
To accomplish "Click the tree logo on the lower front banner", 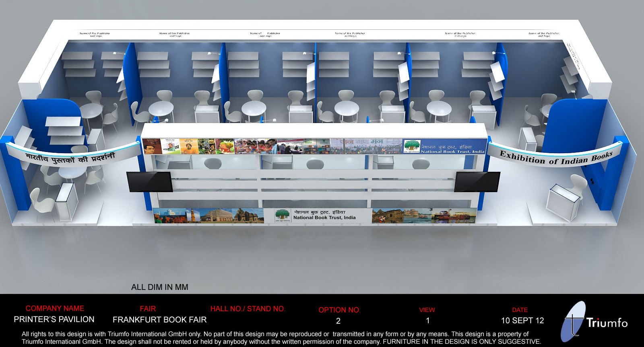I will pyautogui.click(x=282, y=215).
